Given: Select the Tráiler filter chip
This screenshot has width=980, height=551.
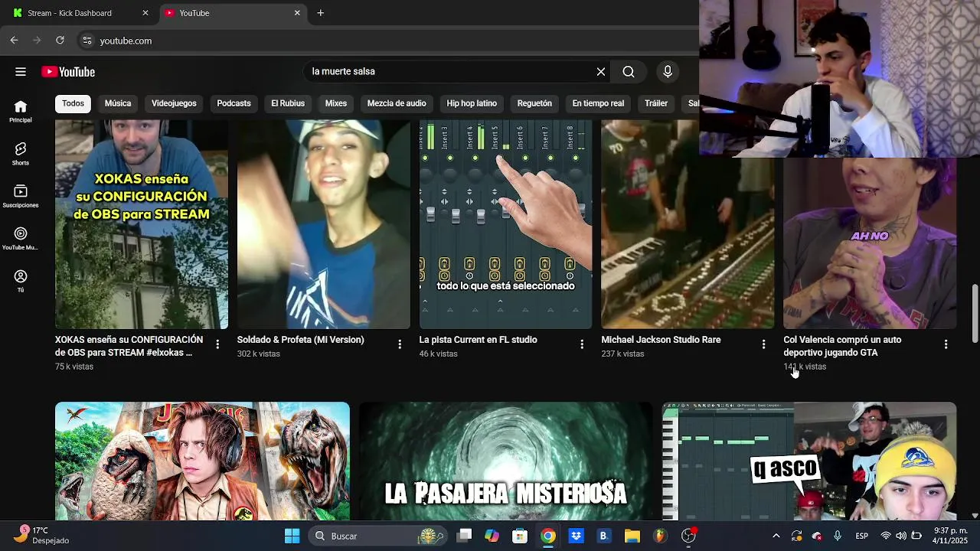Looking at the screenshot, I should pyautogui.click(x=656, y=103).
